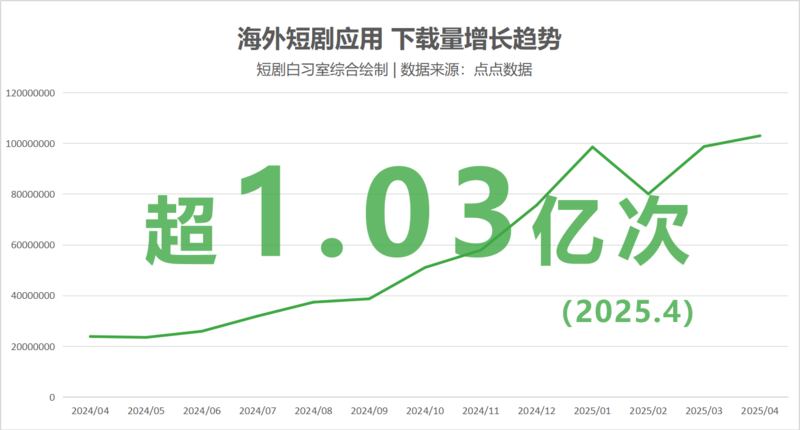Image resolution: width=800 pixels, height=430 pixels.
Task: Select the 2024/08 x-axis label
Action: pos(313,410)
